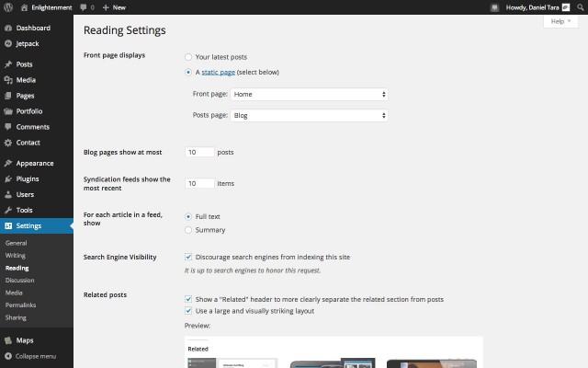Choose 'Full text' feed option

pyautogui.click(x=188, y=217)
